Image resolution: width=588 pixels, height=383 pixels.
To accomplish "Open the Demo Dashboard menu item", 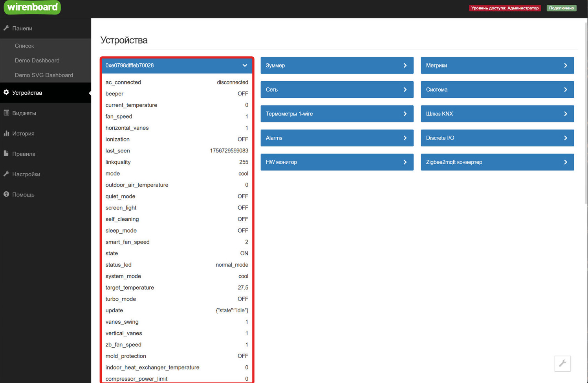I will (37, 60).
